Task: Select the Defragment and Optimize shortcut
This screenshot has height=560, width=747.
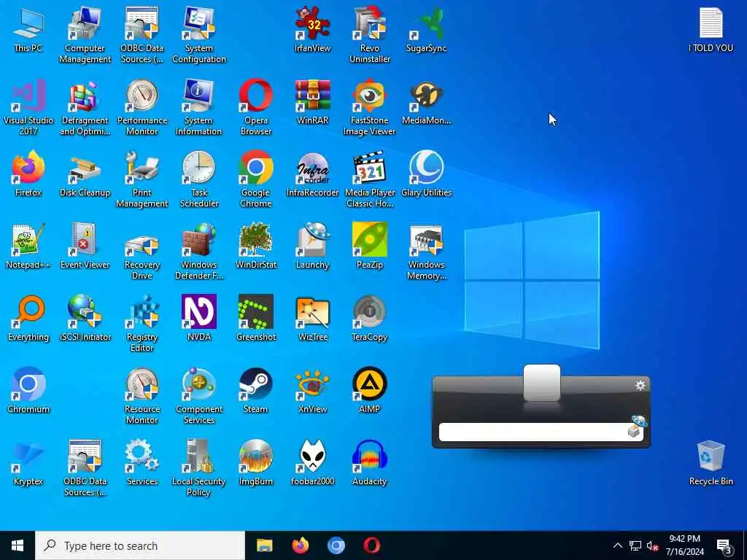Action: 85,107
